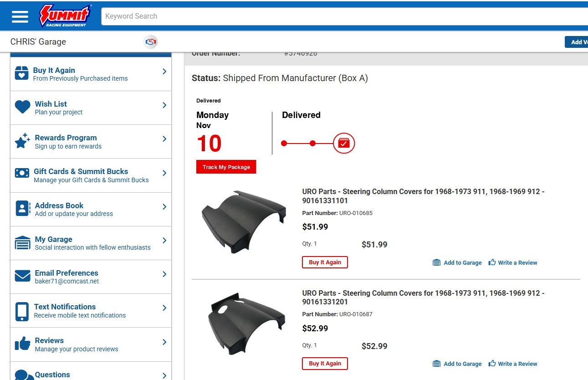Image resolution: width=588 pixels, height=380 pixels.
Task: Click the Summit Racing Equipment logo
Action: coord(65,16)
